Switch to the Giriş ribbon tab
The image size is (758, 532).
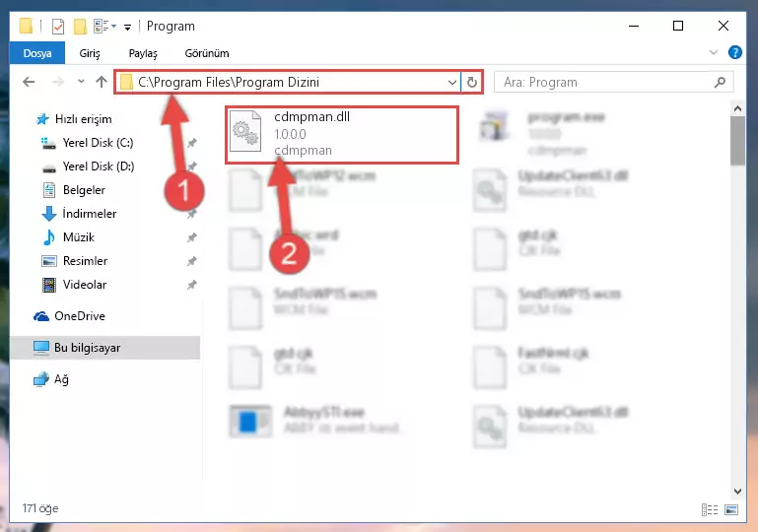click(90, 53)
